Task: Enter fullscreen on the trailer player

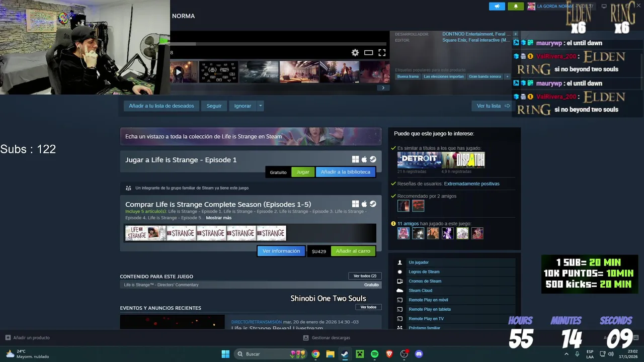Action: (382, 53)
